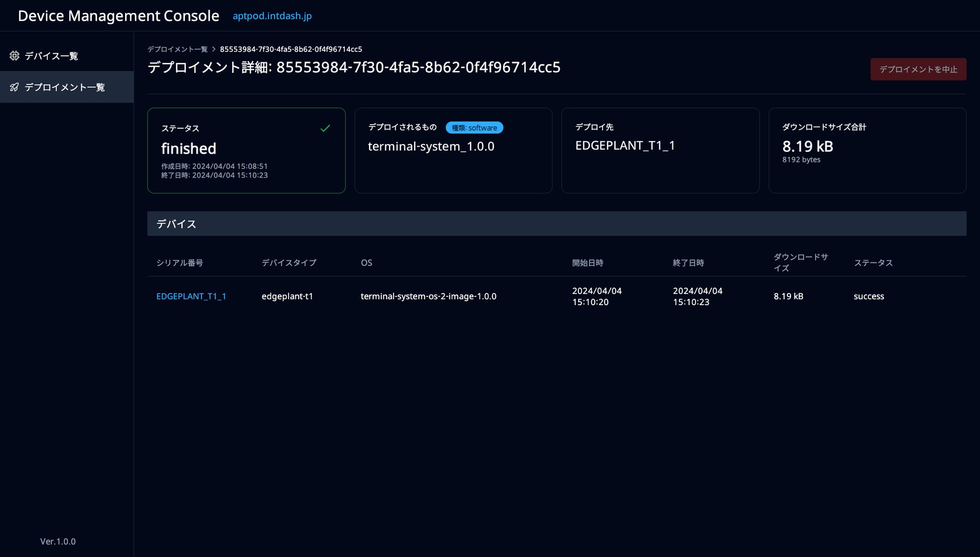Click the 種類: software badge

(x=474, y=128)
